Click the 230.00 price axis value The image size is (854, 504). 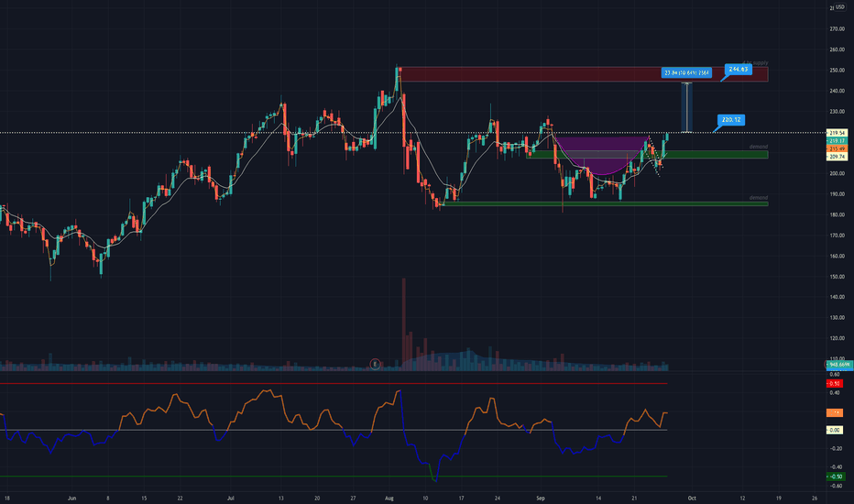[x=837, y=112]
